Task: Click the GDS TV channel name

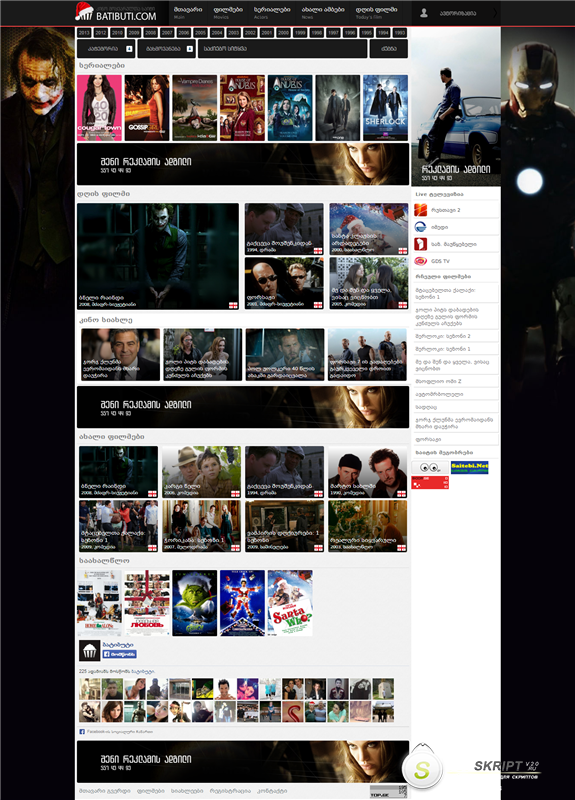Action: [x=441, y=261]
